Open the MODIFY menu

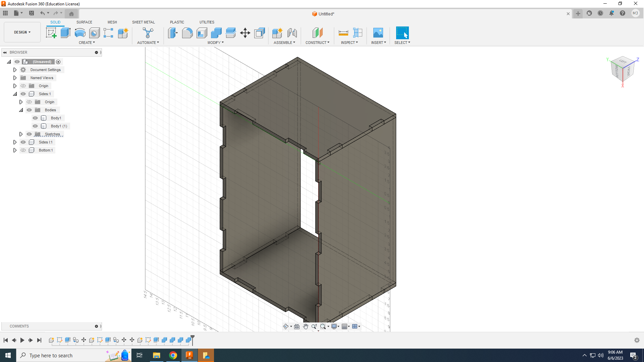coord(215,43)
